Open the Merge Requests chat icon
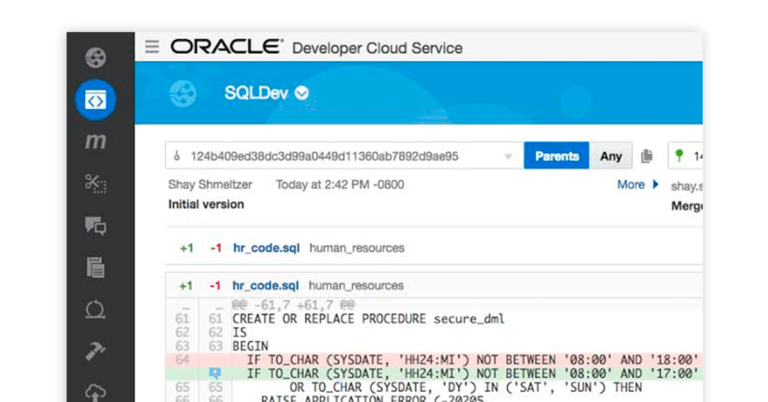Image resolution: width=768 pixels, height=402 pixels. 96,226
